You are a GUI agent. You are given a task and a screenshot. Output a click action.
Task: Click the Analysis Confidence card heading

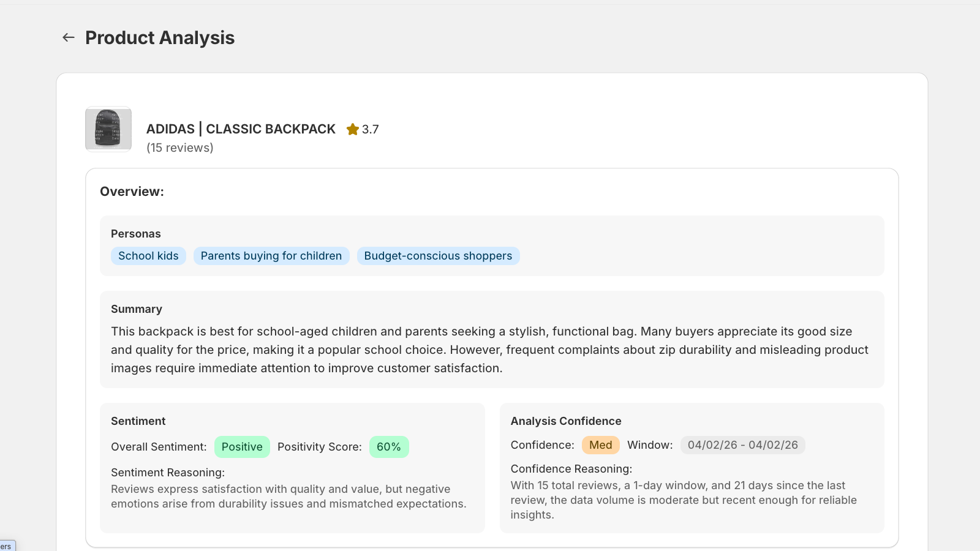566,421
